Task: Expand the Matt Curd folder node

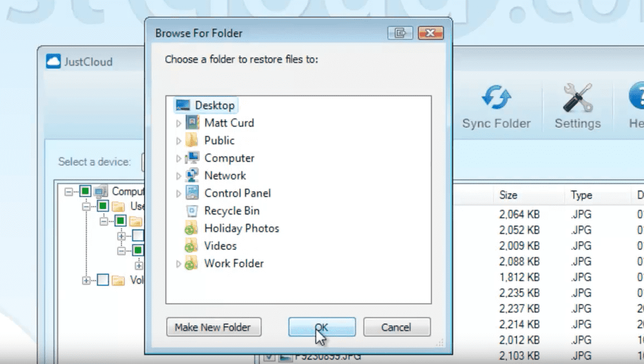Action: coord(178,124)
